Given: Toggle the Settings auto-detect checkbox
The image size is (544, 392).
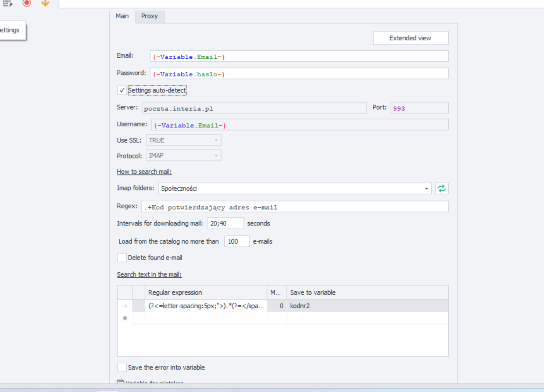Looking at the screenshot, I should click(122, 90).
